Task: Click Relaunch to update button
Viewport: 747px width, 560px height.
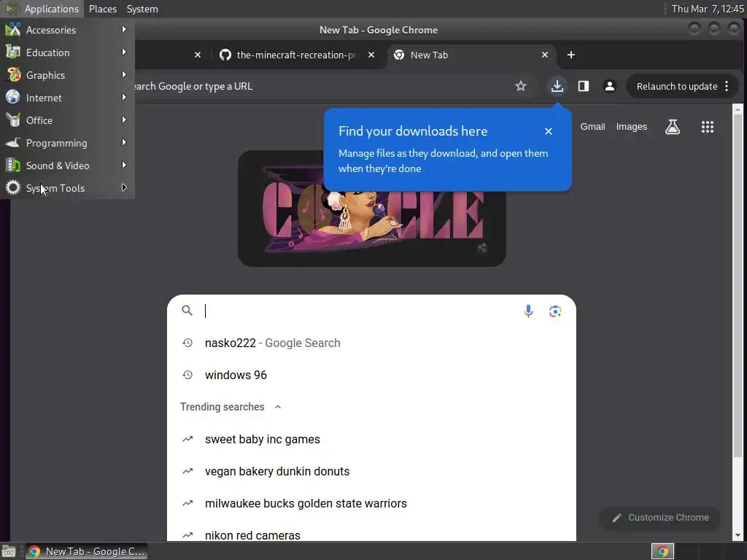Action: (676, 86)
